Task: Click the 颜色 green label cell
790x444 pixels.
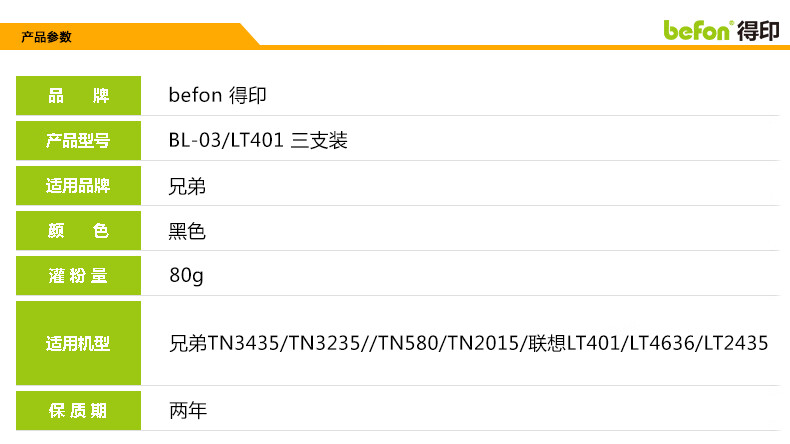Action: pos(78,231)
